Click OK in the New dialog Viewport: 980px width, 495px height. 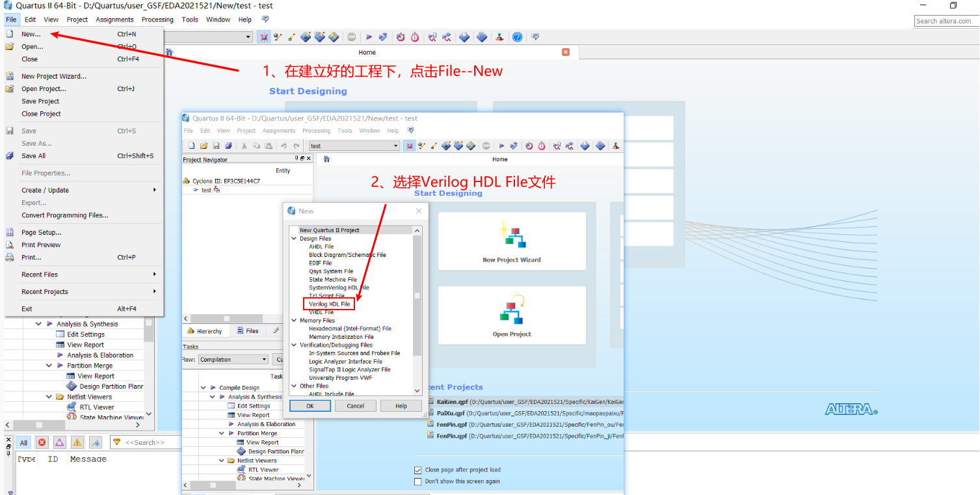click(310, 406)
